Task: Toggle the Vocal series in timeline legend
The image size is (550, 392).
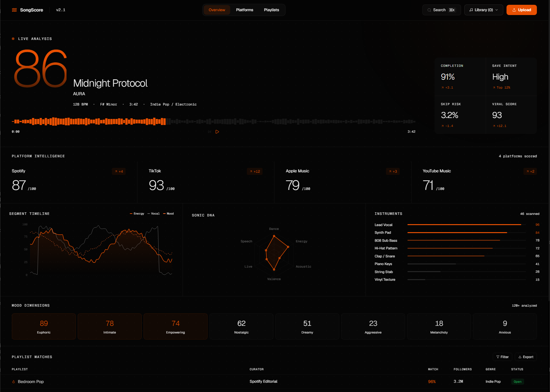Action: point(153,214)
